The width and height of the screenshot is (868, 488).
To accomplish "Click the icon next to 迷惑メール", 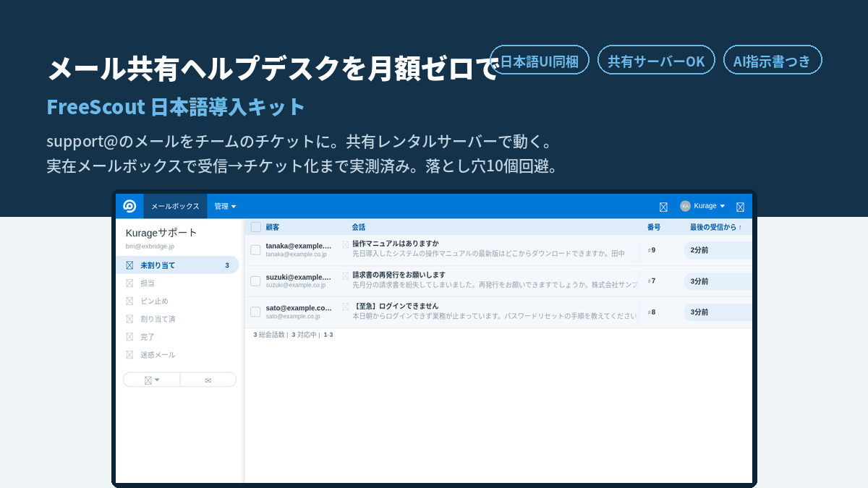I will (x=129, y=355).
